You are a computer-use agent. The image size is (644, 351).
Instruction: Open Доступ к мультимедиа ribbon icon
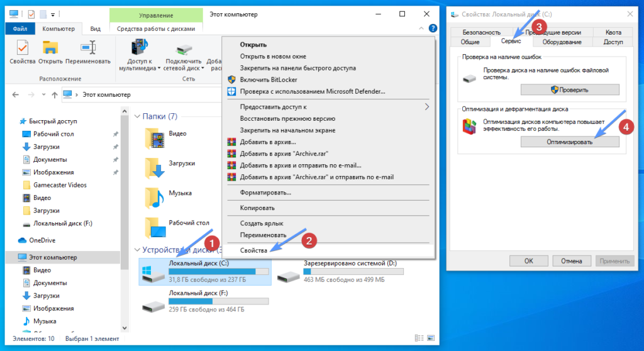[138, 49]
